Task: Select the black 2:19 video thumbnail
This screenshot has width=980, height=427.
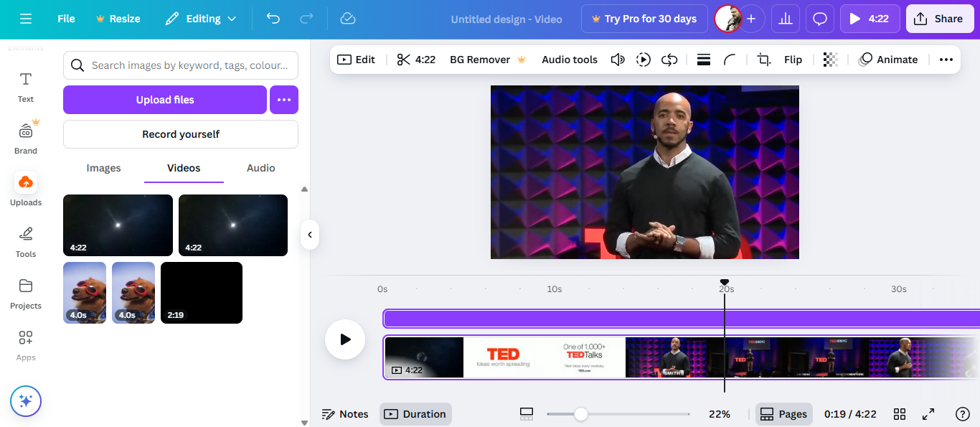Action: point(202,293)
